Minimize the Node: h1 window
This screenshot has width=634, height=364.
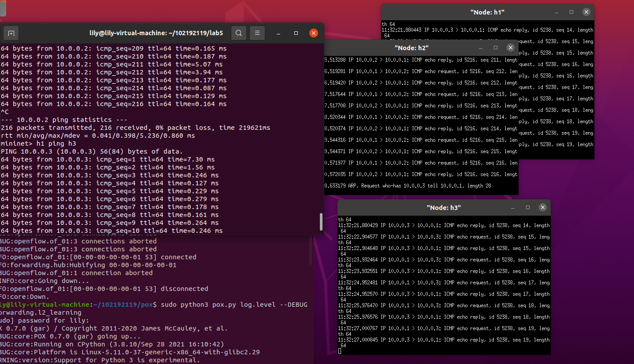556,12
